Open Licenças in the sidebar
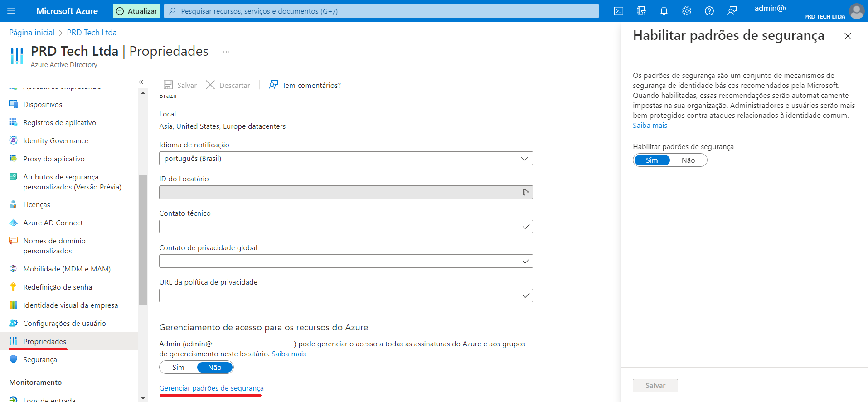 point(37,205)
